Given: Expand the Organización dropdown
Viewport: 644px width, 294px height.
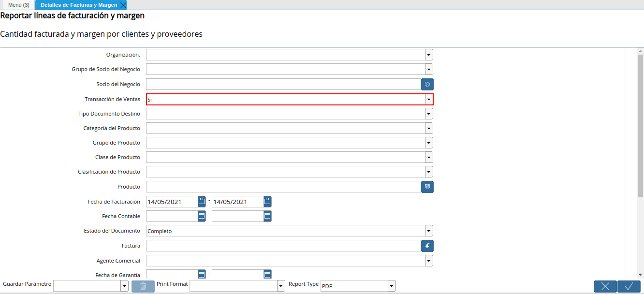Looking at the screenshot, I should [x=429, y=55].
